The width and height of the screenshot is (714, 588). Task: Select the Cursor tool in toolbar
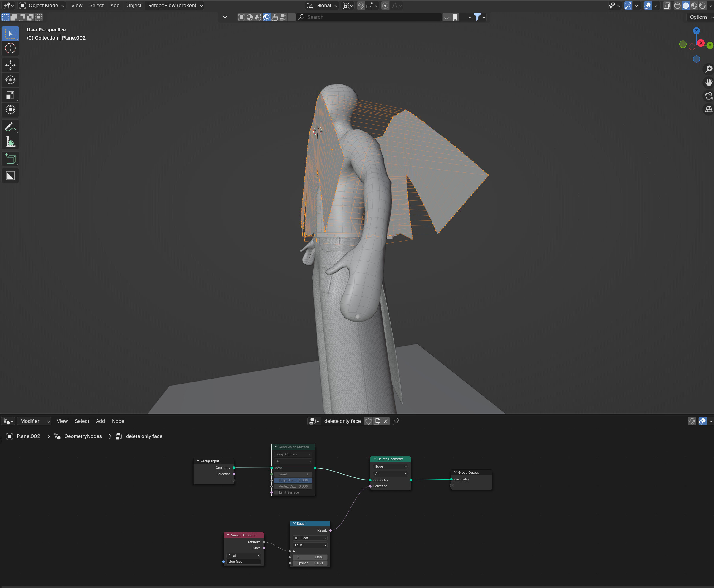coord(10,48)
